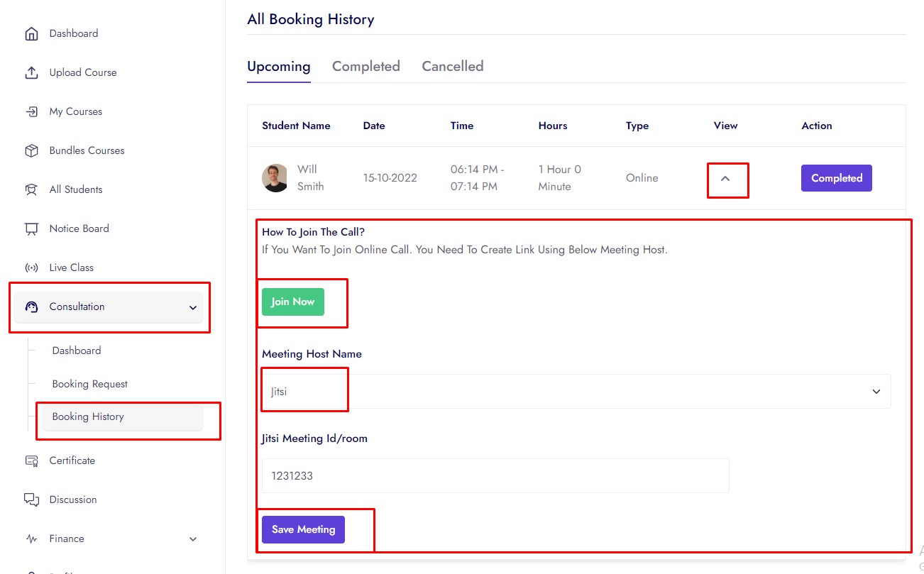Click the Live Class broadcast icon
Viewport: 924px width, 574px height.
point(31,268)
